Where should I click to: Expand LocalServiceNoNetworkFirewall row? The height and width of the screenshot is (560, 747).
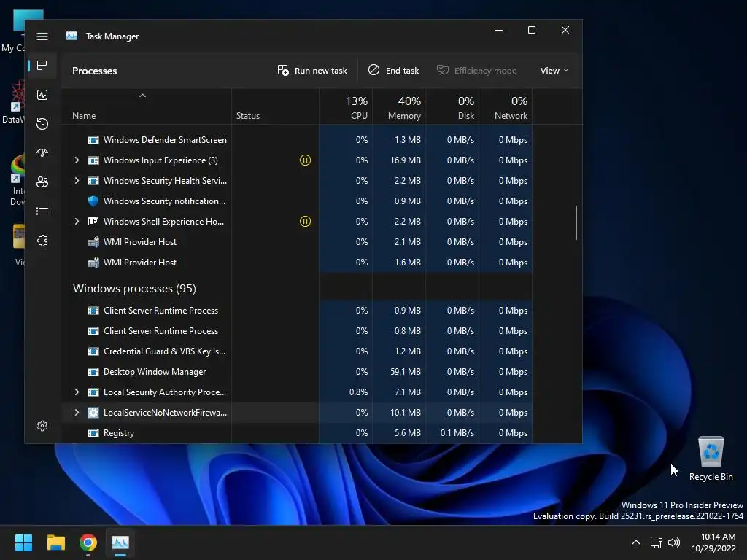77,413
